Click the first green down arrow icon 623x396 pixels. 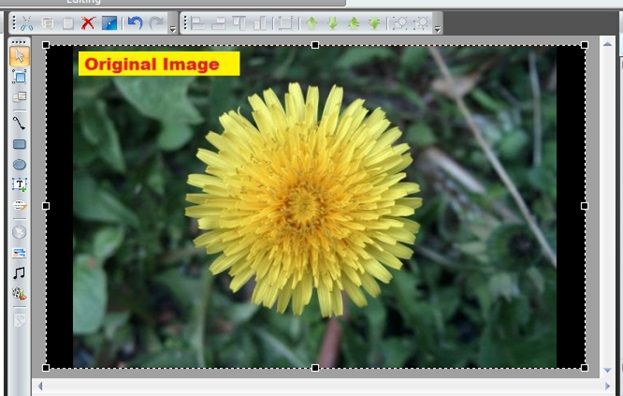click(333, 23)
